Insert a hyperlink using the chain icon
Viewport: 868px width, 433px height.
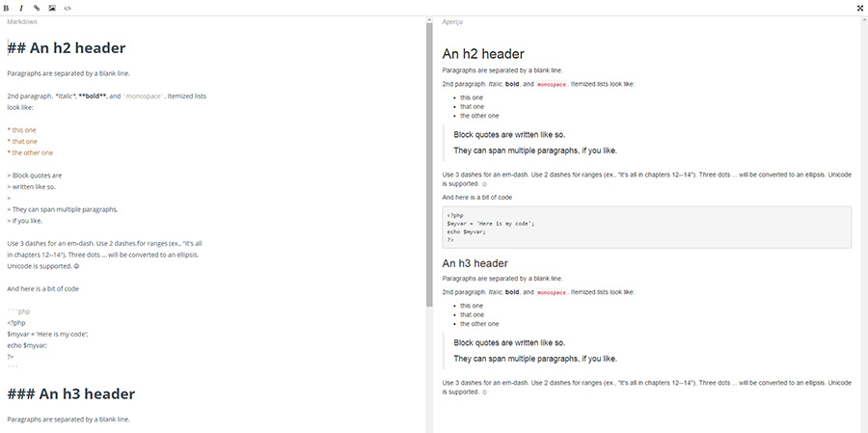tap(37, 9)
